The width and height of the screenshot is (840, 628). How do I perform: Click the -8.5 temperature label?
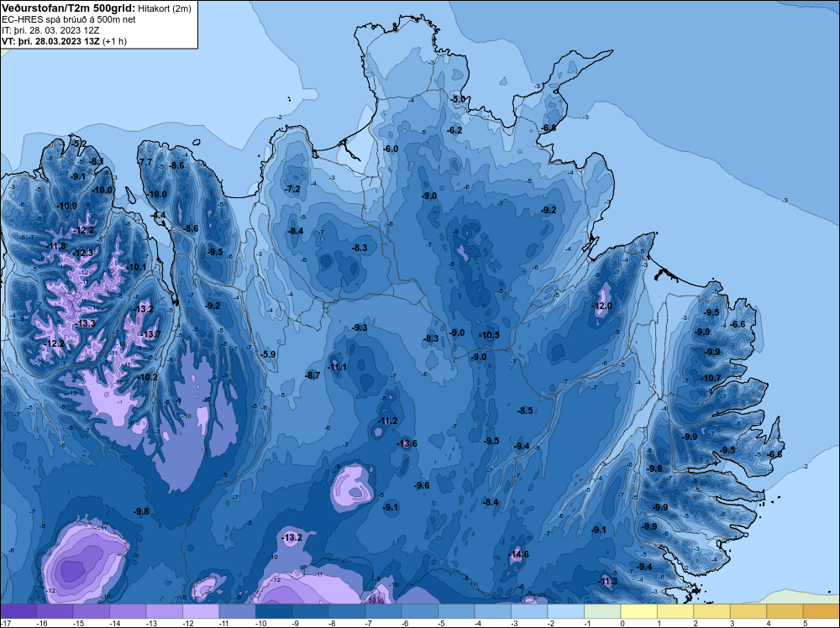526,411
